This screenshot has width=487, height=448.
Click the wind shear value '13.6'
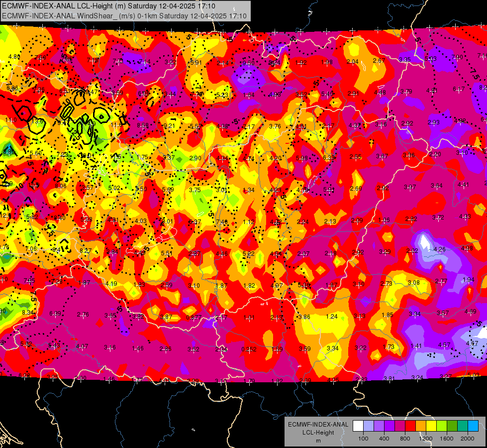click(38, 121)
